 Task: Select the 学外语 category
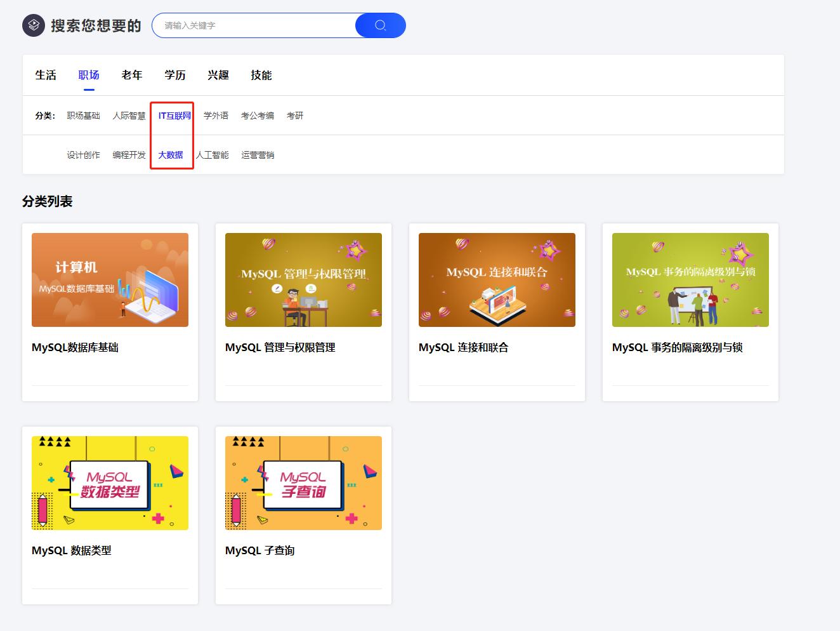(x=216, y=116)
